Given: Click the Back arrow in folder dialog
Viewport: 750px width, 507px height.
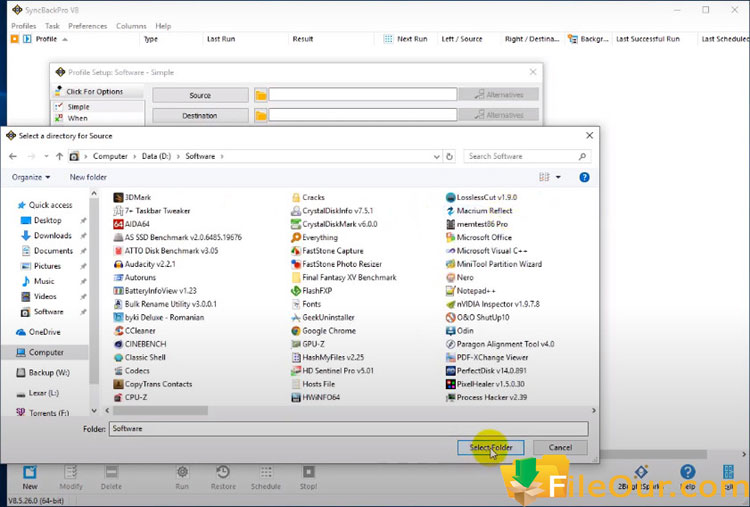Looking at the screenshot, I should (13, 156).
